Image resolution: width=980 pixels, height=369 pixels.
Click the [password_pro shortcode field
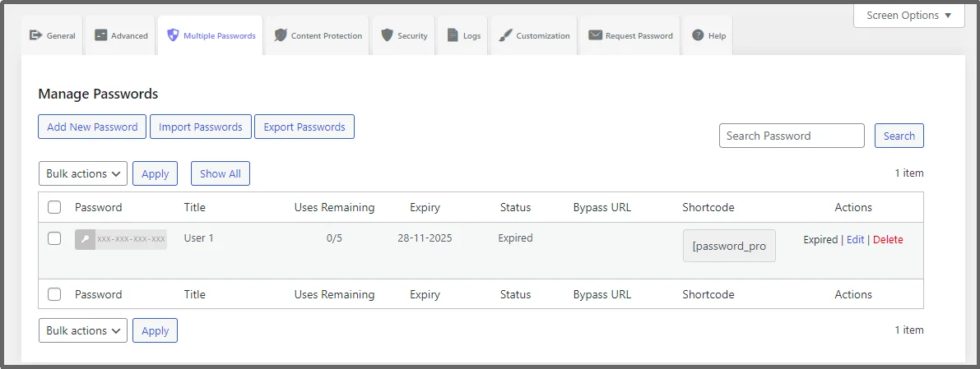[729, 246]
